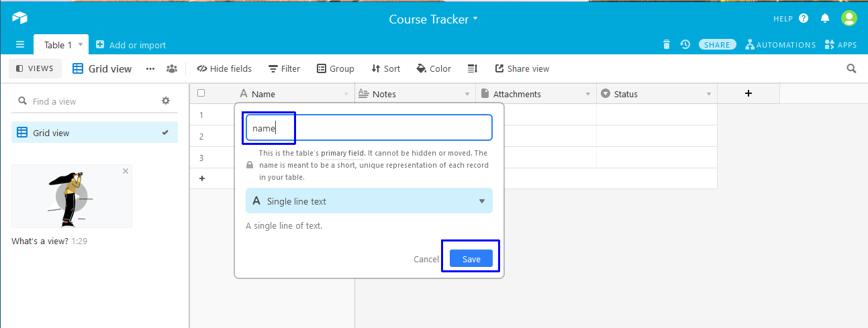Open the Course Tracker title dropdown
868x328 pixels.
434,19
